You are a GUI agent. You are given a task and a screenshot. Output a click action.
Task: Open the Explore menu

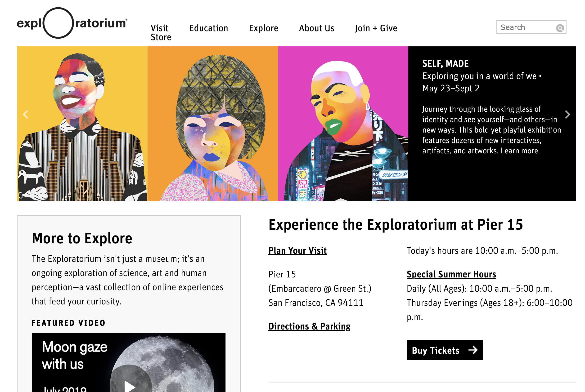tap(263, 28)
